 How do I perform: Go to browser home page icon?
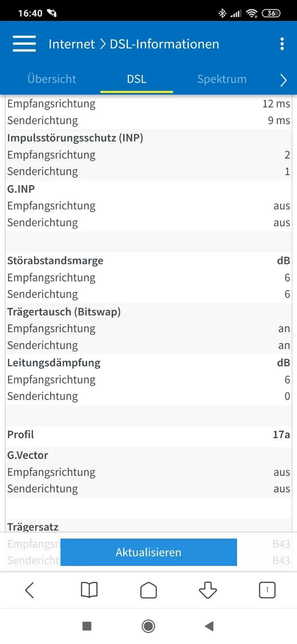pos(148,590)
